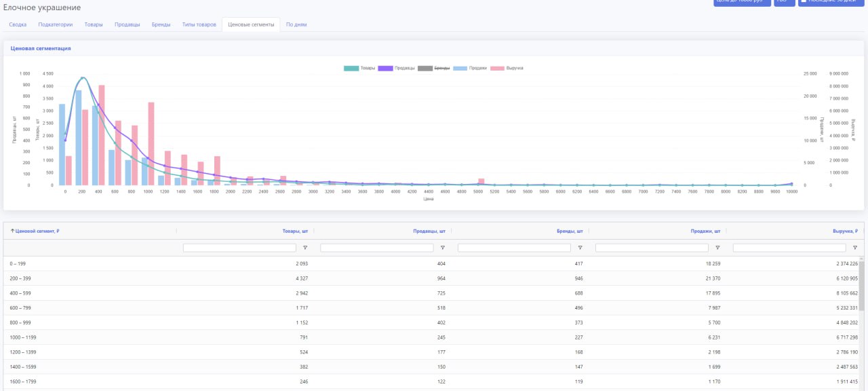Show the struck-through Бренды series in legend

441,68
